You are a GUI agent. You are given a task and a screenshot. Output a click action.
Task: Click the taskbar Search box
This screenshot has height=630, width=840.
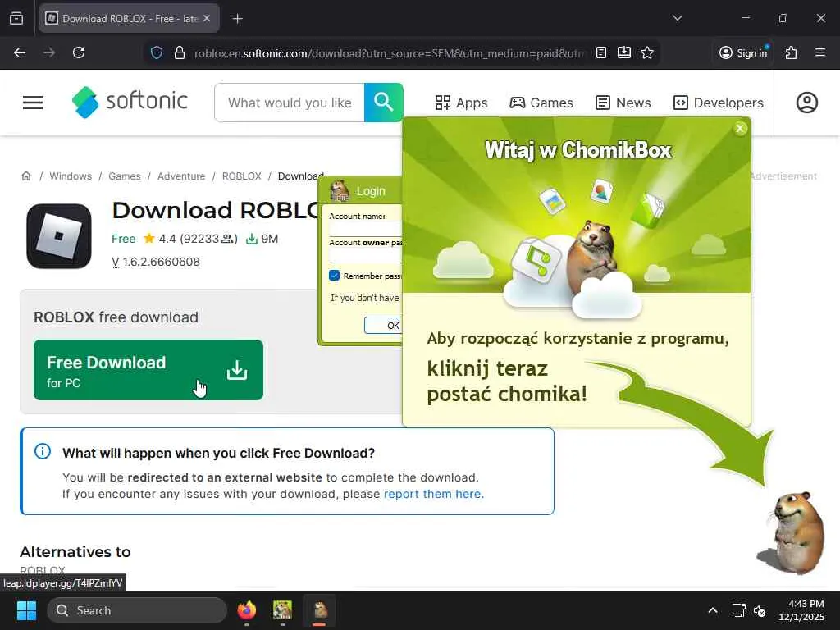[x=137, y=610]
